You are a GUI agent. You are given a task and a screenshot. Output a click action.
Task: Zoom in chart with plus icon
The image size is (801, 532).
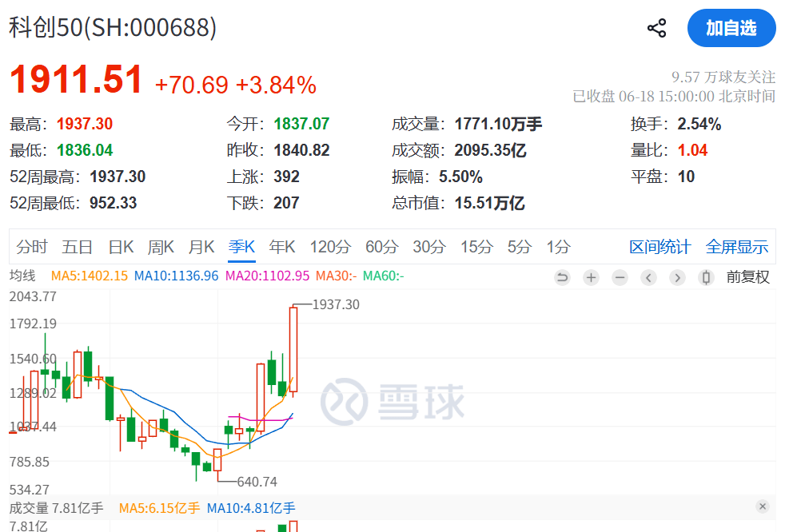591,278
